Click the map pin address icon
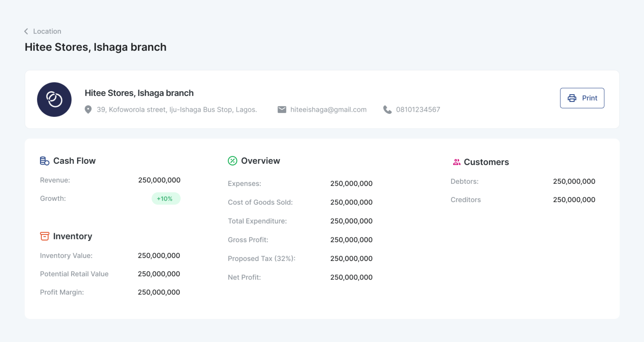644x342 pixels. [x=88, y=110]
